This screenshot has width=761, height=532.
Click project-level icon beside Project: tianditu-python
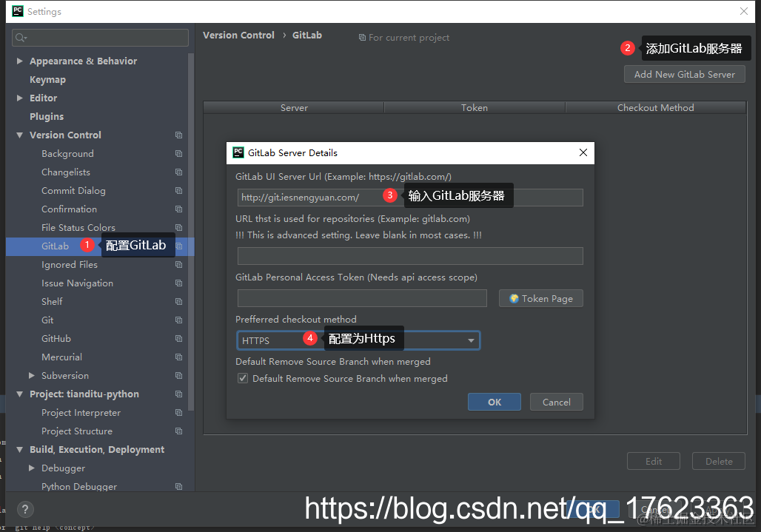point(178,394)
